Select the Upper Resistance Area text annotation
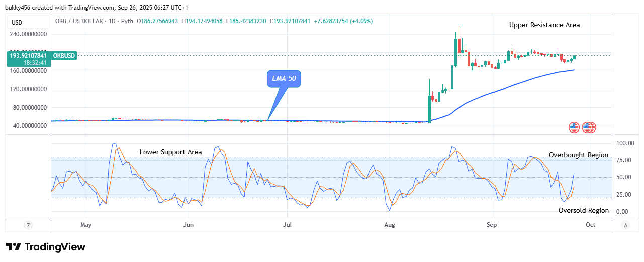 [544, 25]
